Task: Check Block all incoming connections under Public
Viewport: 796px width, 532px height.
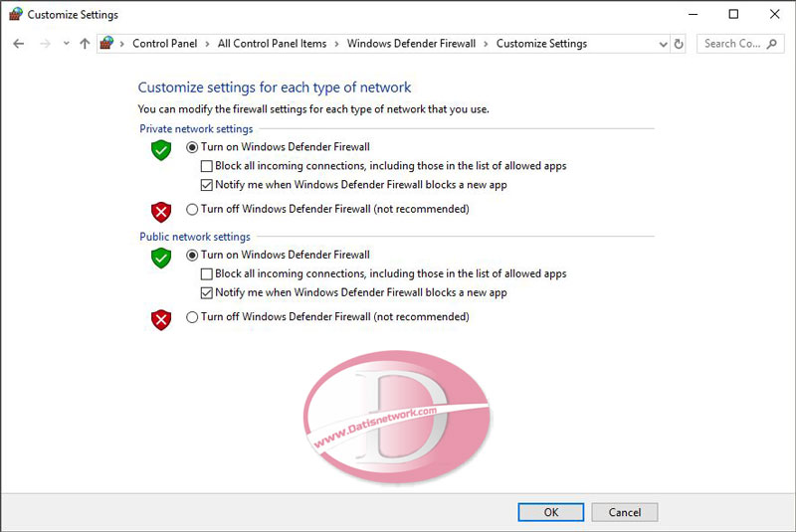Action: point(207,274)
